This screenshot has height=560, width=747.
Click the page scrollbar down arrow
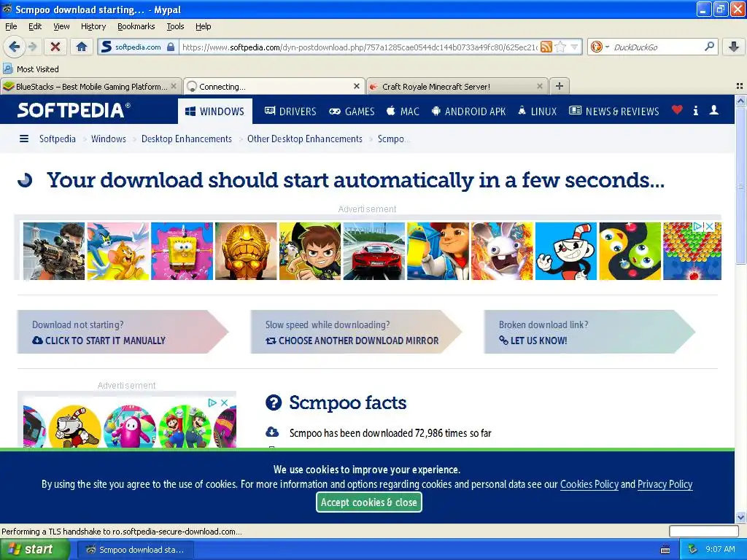coord(740,518)
